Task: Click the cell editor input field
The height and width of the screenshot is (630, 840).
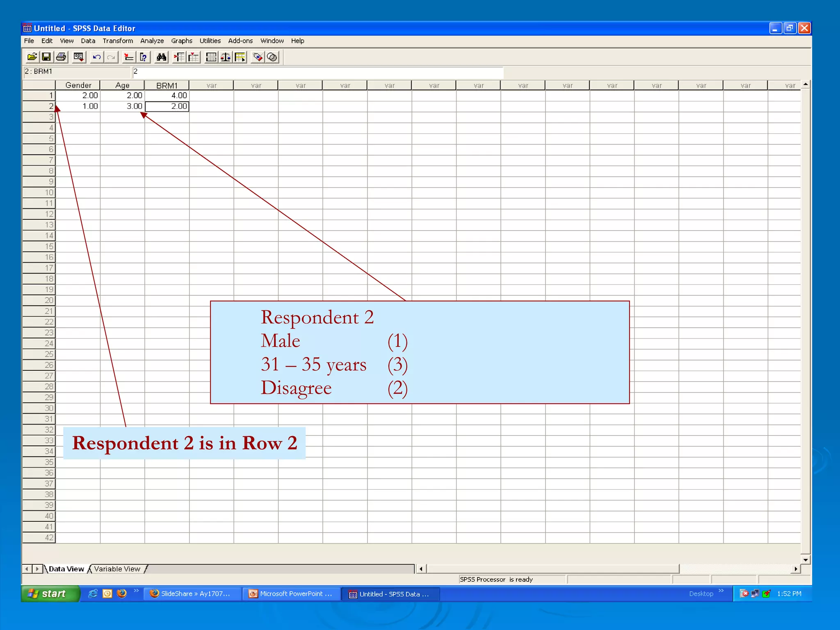Action: click(x=318, y=72)
